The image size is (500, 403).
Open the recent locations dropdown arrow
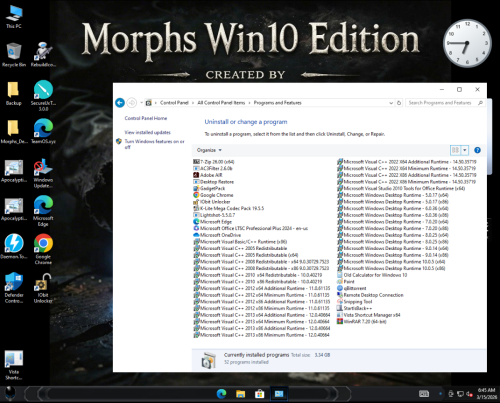(141, 103)
